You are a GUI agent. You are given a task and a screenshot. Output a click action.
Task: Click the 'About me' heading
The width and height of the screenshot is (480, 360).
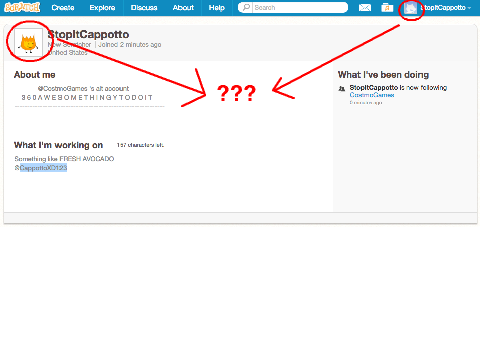pos(35,75)
